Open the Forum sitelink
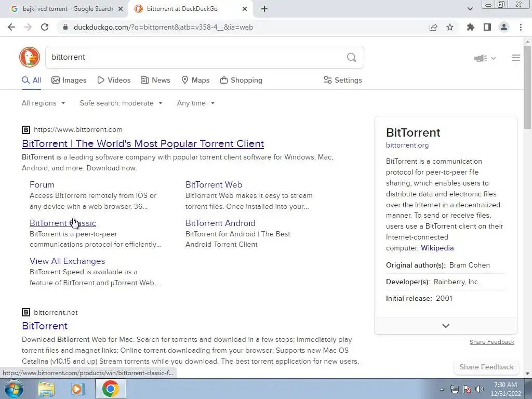Screen dimensions: 532x399 click(x=42, y=185)
